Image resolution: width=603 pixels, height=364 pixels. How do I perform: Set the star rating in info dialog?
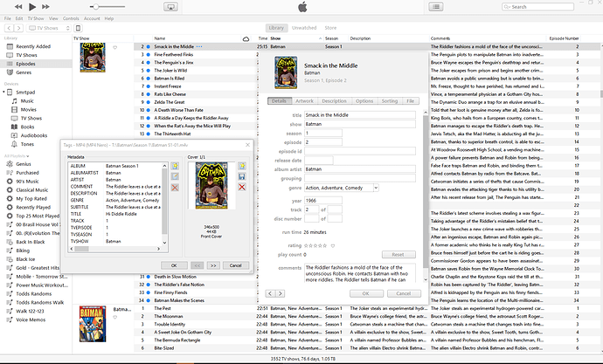pos(315,246)
